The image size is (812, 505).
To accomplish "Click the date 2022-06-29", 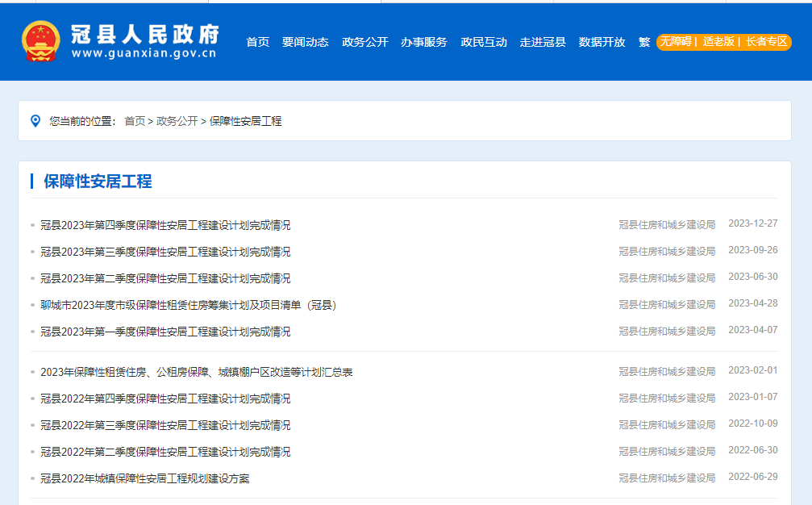I will pos(753,477).
